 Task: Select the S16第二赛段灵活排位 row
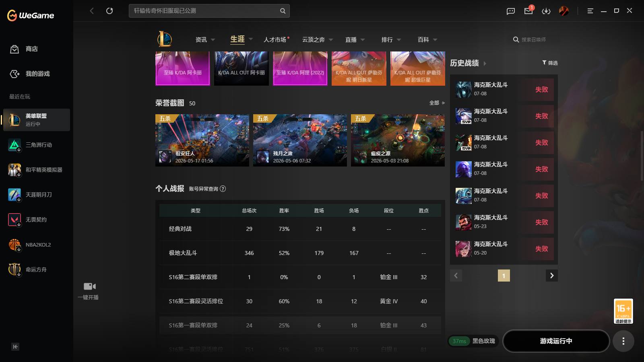click(300, 301)
